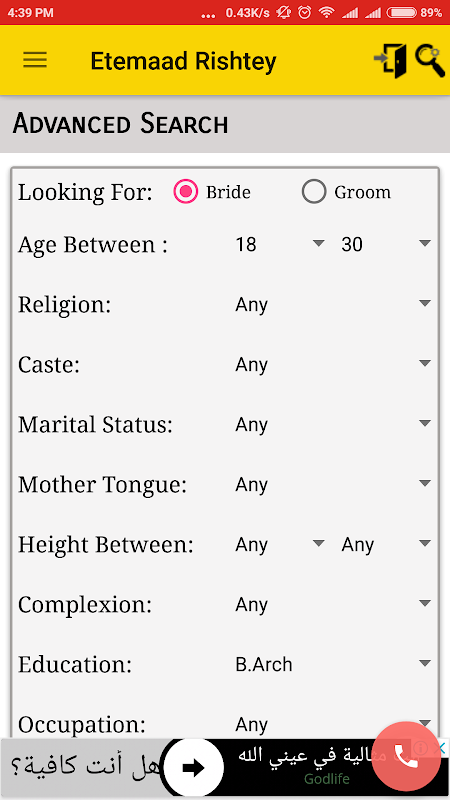Tap the red phone call button
This screenshot has height=800, width=450.
click(x=406, y=756)
